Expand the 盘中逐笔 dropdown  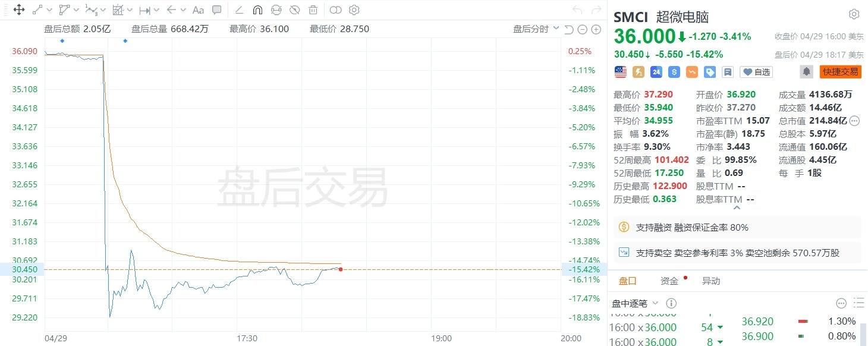coord(636,303)
